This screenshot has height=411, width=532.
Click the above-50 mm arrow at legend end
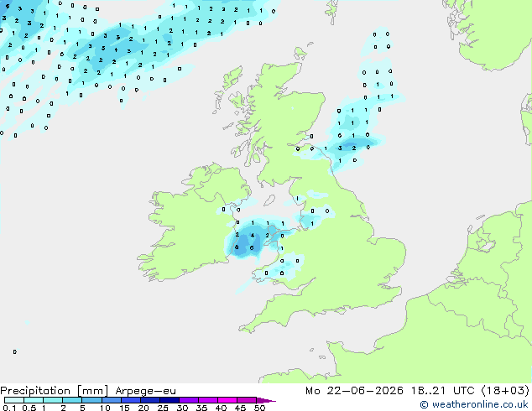[x=266, y=400]
